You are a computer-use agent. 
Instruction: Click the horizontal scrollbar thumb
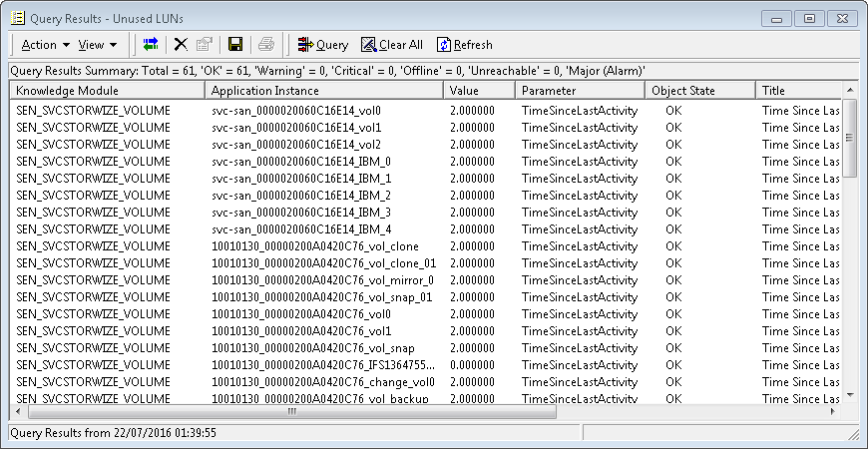click(291, 411)
